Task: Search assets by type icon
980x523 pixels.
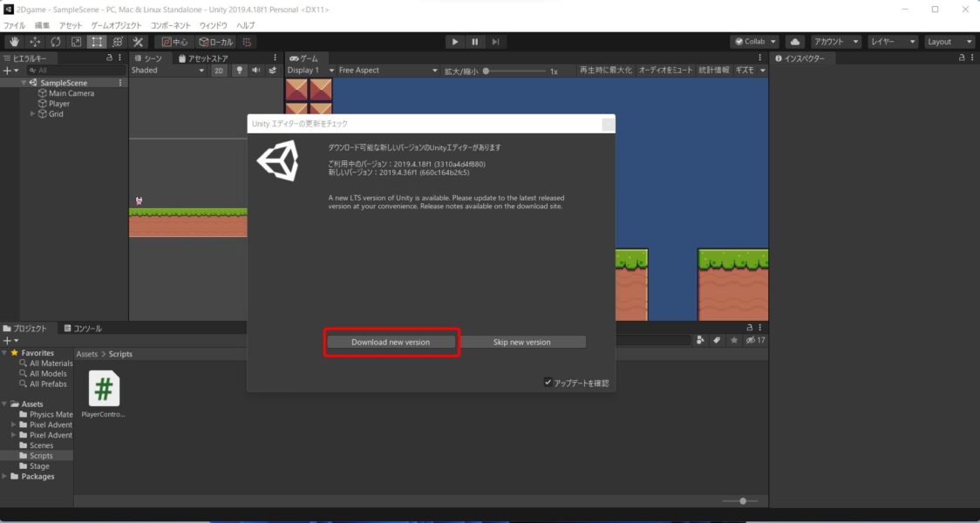Action: (700, 341)
